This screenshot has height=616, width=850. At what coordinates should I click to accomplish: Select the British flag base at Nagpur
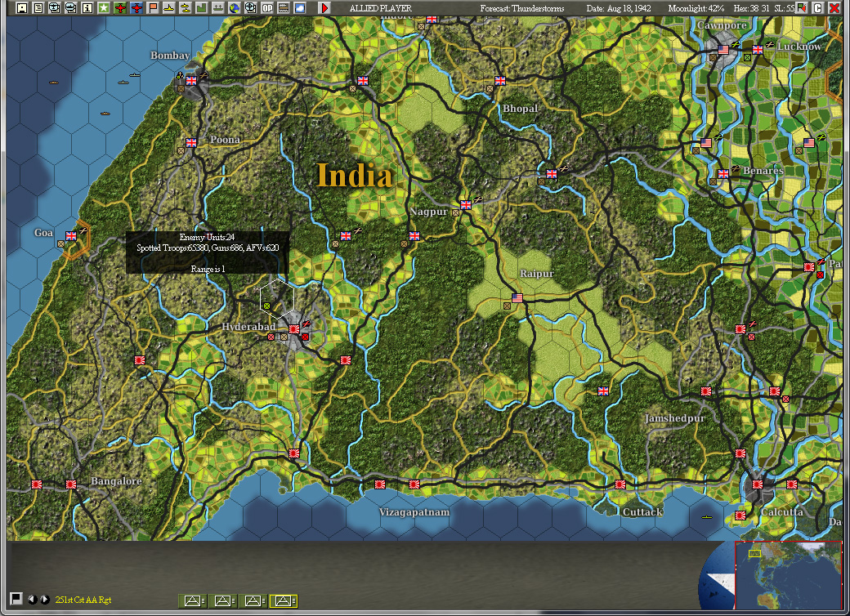(x=466, y=205)
